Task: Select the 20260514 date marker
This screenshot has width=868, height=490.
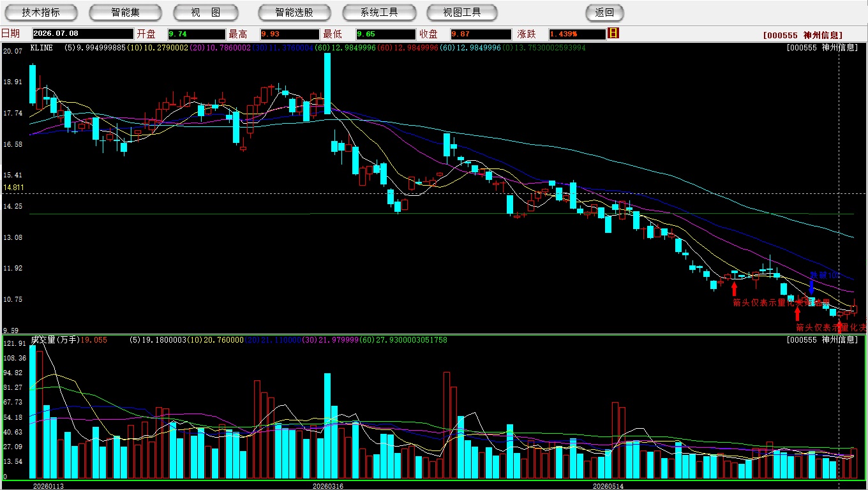Action: [608, 486]
